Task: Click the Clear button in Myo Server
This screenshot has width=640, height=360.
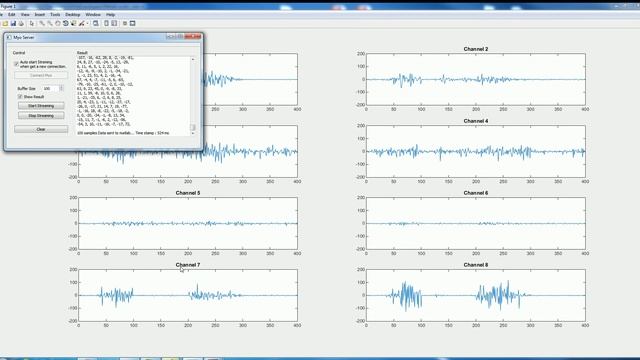Action: (x=41, y=129)
